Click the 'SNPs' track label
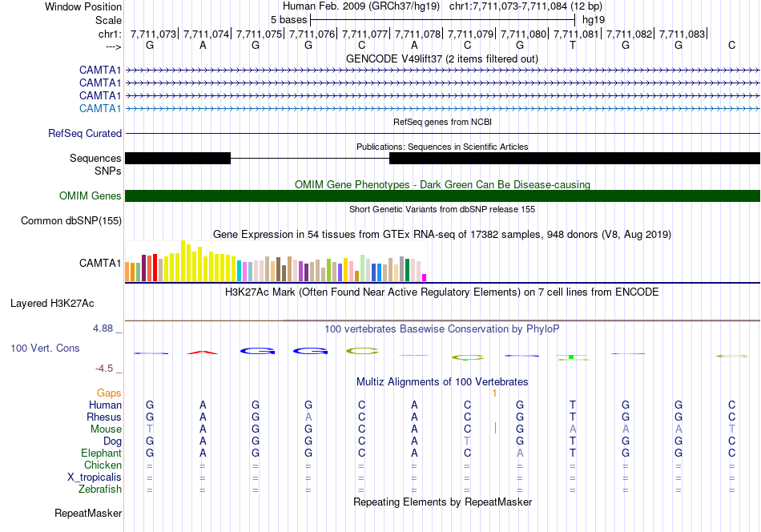The height and width of the screenshot is (532, 761). click(x=108, y=171)
